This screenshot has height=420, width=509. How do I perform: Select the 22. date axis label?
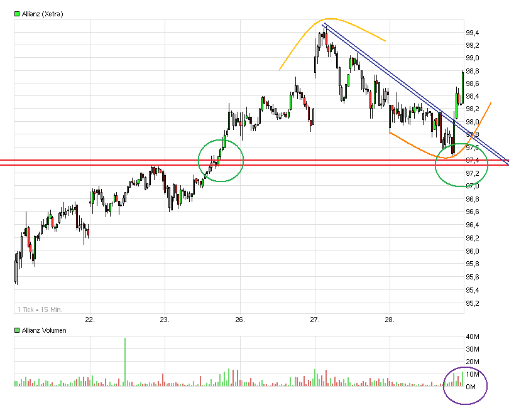90,320
